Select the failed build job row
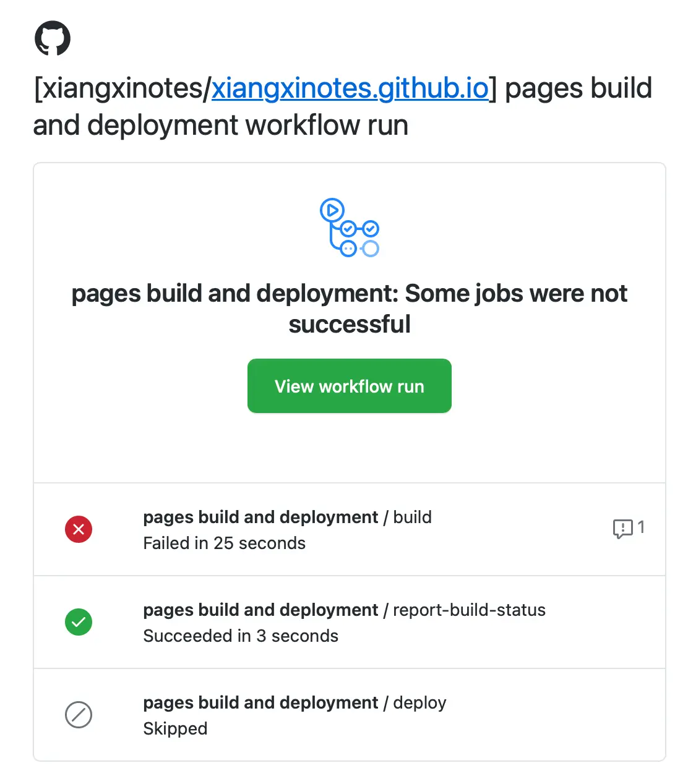688x784 pixels. coord(350,529)
